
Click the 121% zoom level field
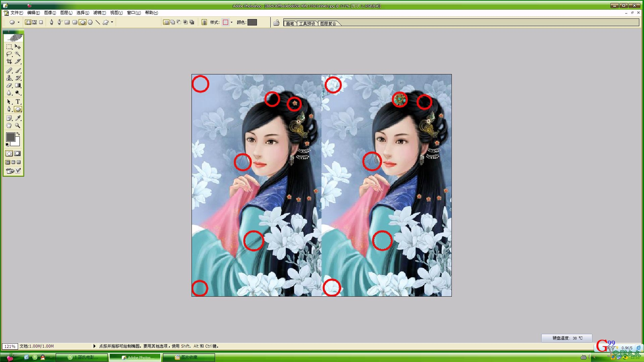[10, 346]
